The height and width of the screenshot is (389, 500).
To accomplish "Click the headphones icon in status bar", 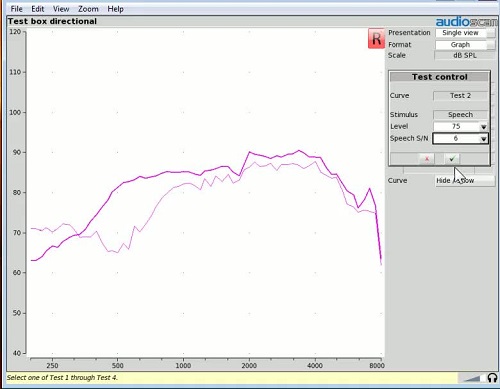I will [x=492, y=378].
